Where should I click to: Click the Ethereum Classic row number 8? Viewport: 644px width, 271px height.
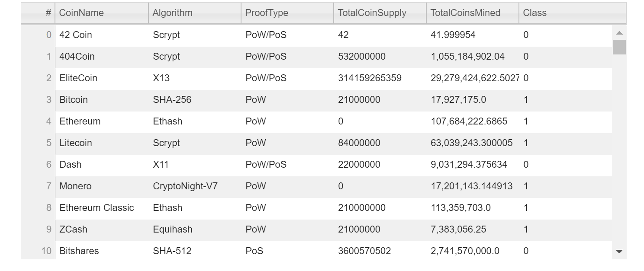pyautogui.click(x=48, y=208)
